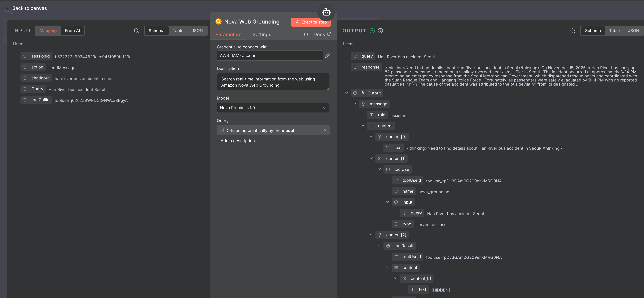Collapse the content list under message
Screen dimensions: 644x298
pos(363,125)
